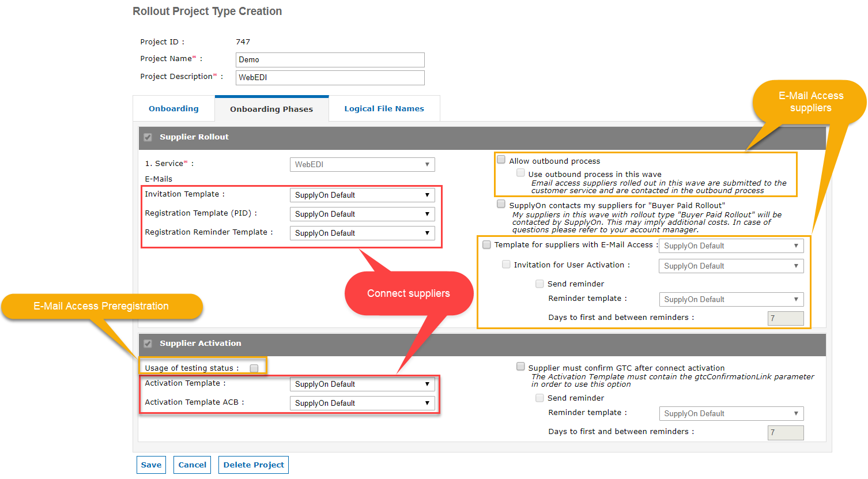This screenshot has width=868, height=479.
Task: Open the Invitation Template dropdown
Action: point(362,195)
